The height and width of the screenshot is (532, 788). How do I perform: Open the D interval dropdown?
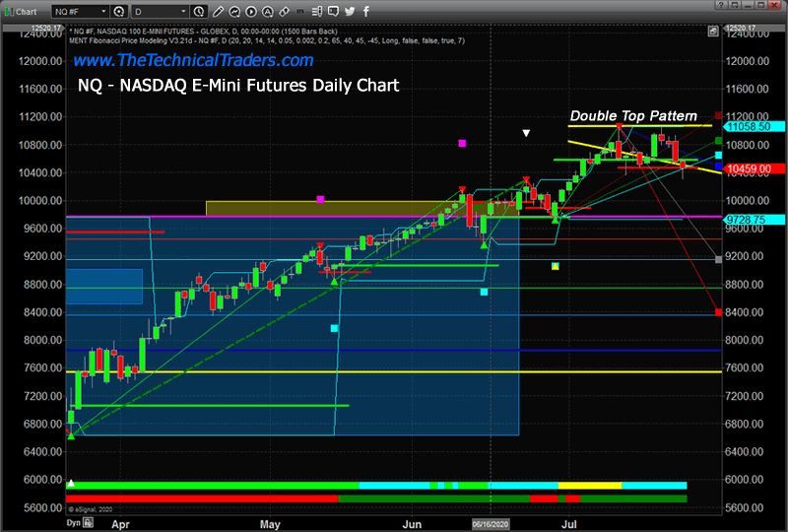[160, 11]
